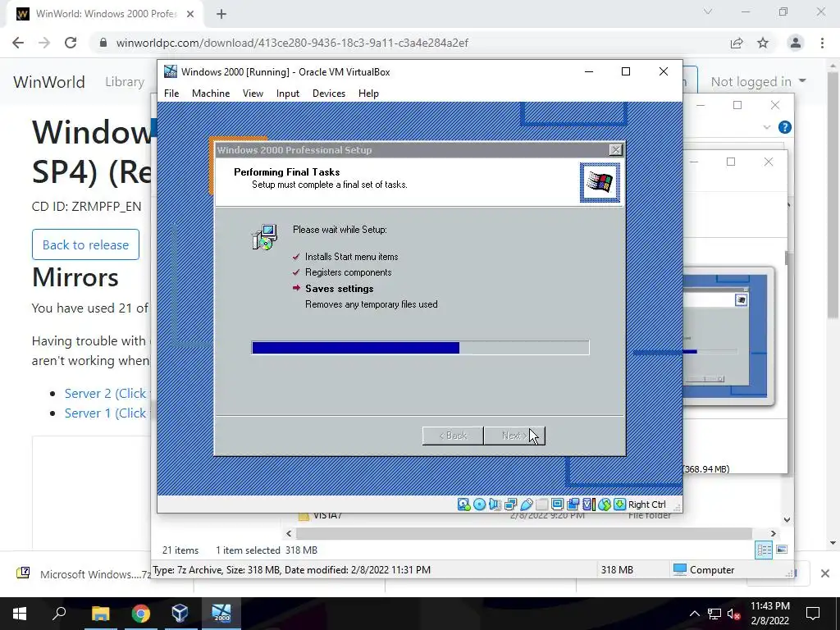The image size is (840, 630).
Task: Open the Input menu
Action: click(x=288, y=94)
